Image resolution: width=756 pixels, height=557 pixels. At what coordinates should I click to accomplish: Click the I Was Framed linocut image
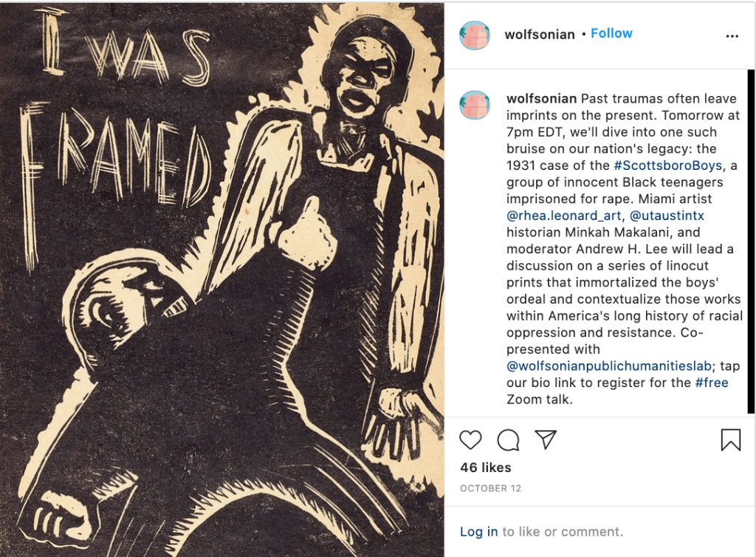coord(221,280)
